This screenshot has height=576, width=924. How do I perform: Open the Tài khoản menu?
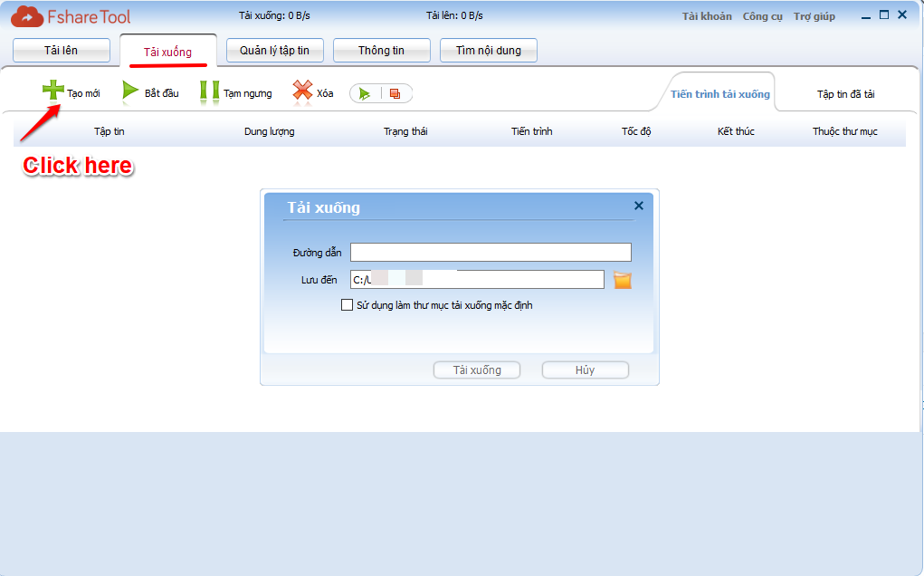coord(706,16)
